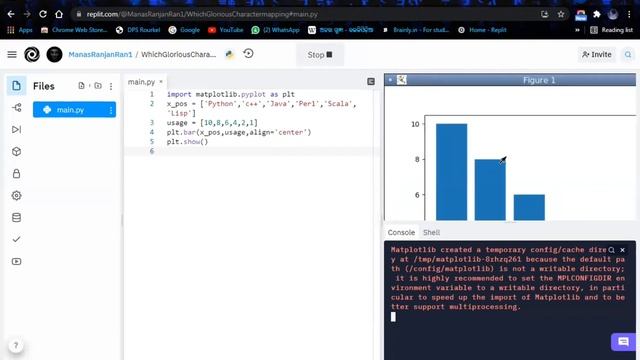This screenshot has width=640, height=360.
Task: Go back in browser history
Action: pyautogui.click(x=11, y=14)
